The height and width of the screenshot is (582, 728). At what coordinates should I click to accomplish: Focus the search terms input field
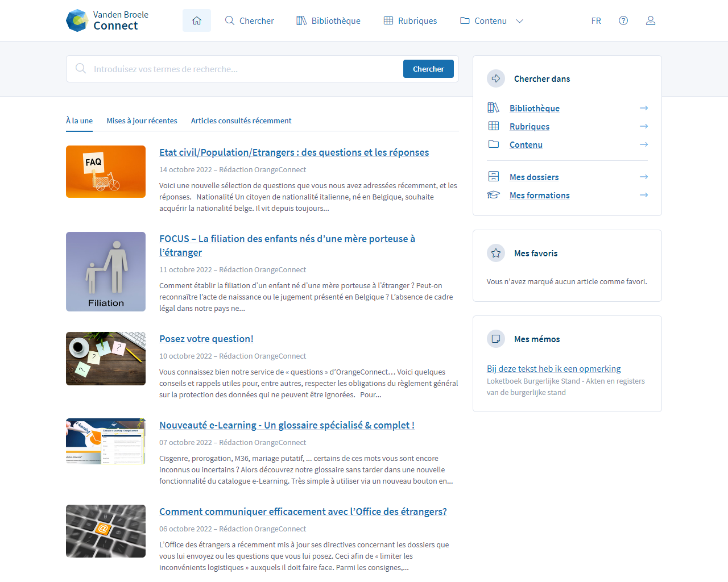[x=245, y=69]
